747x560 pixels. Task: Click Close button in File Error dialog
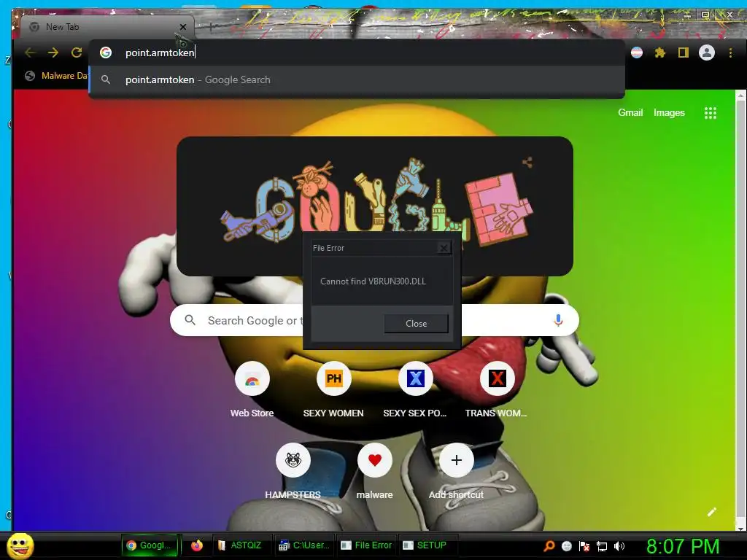pyautogui.click(x=416, y=323)
